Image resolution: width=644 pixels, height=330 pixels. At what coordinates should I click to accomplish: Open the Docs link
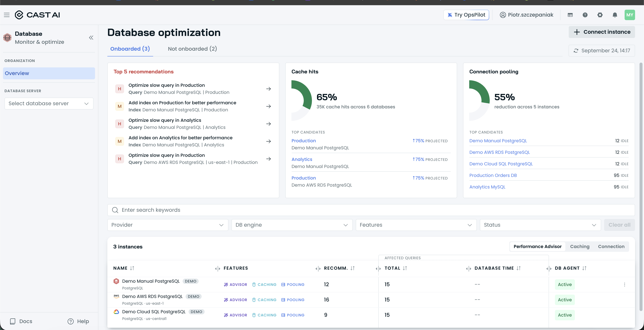click(x=21, y=321)
